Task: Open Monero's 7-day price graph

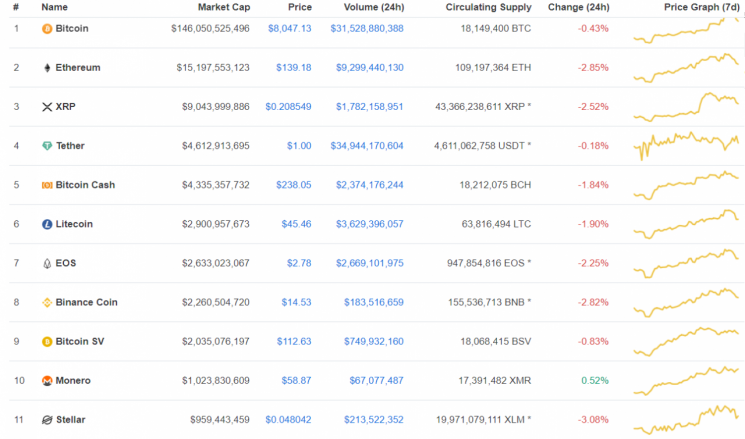Action: (687, 381)
